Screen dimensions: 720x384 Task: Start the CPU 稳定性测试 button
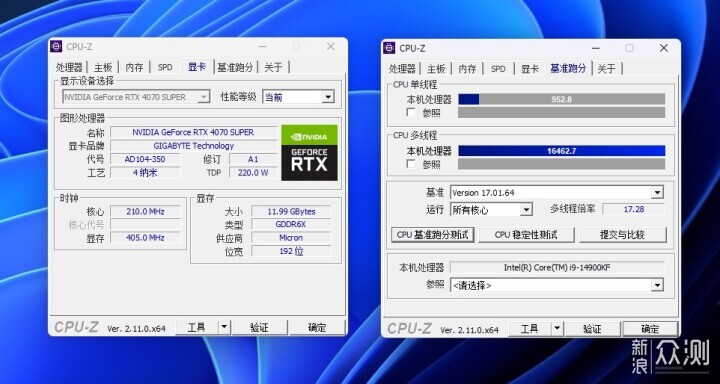click(x=526, y=235)
